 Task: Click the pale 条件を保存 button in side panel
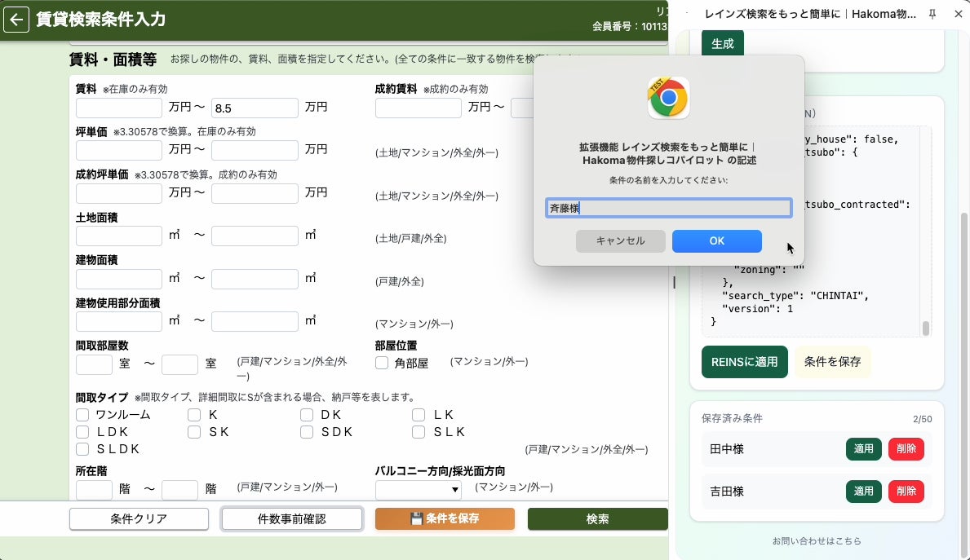tap(832, 362)
